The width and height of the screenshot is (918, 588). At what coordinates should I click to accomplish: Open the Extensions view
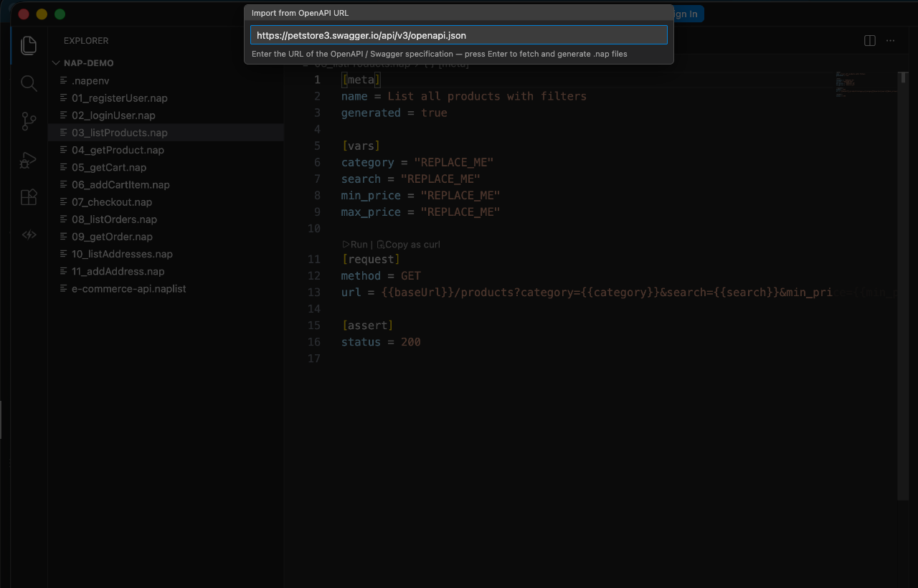(29, 197)
